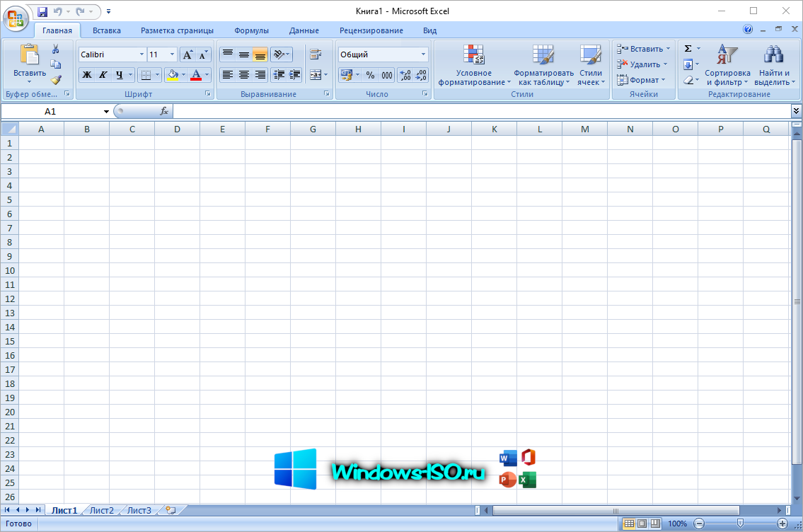Open sheet Лист2
The width and height of the screenshot is (803, 532).
pyautogui.click(x=101, y=511)
